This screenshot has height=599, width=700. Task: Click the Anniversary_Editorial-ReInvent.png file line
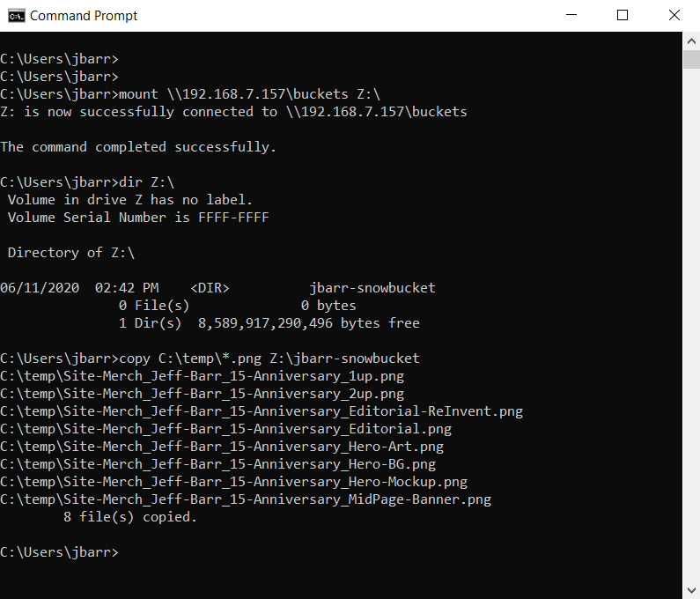[x=262, y=411]
